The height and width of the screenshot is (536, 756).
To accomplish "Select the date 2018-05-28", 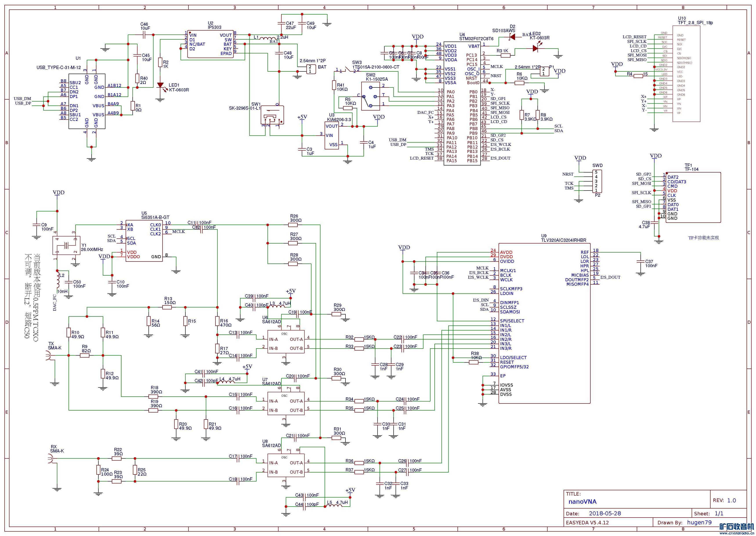I will 605,514.
